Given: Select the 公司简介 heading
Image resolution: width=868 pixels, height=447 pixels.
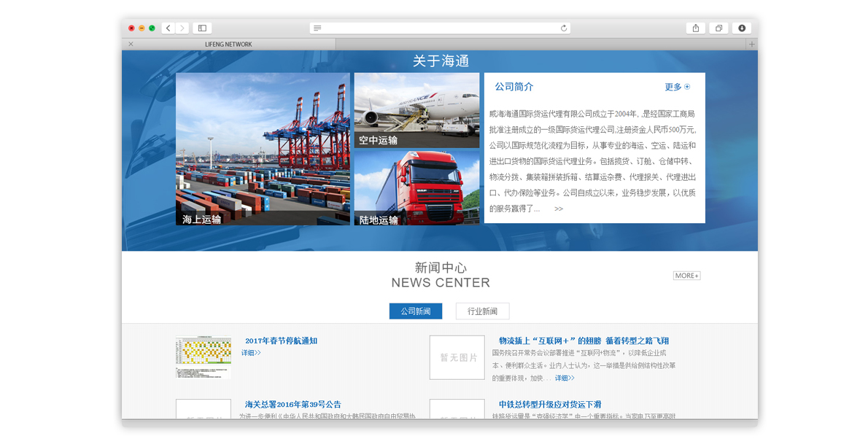Looking at the screenshot, I should pos(514,87).
